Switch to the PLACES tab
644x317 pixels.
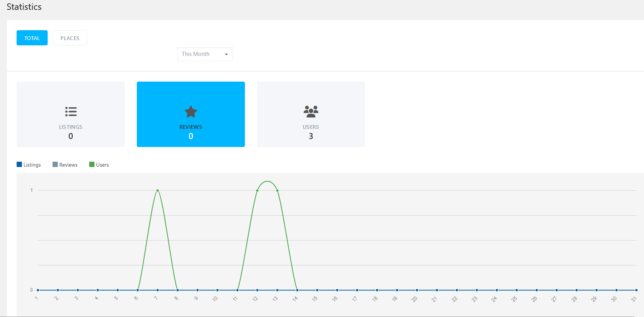point(70,38)
